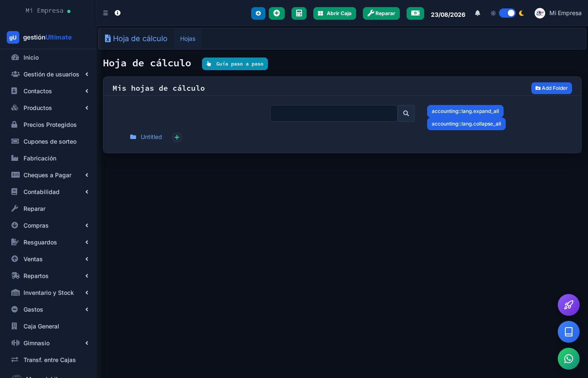Click the Gimnasio dumbbell icon

click(x=16, y=343)
